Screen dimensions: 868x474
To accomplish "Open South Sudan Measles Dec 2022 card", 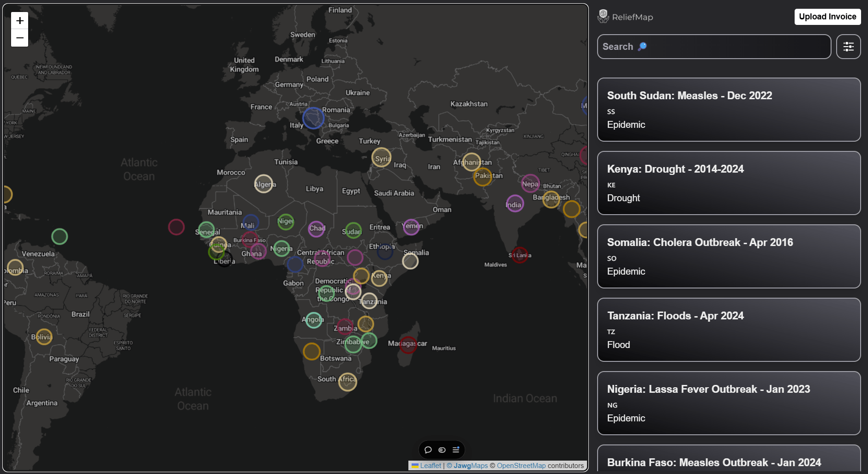I will [x=729, y=109].
